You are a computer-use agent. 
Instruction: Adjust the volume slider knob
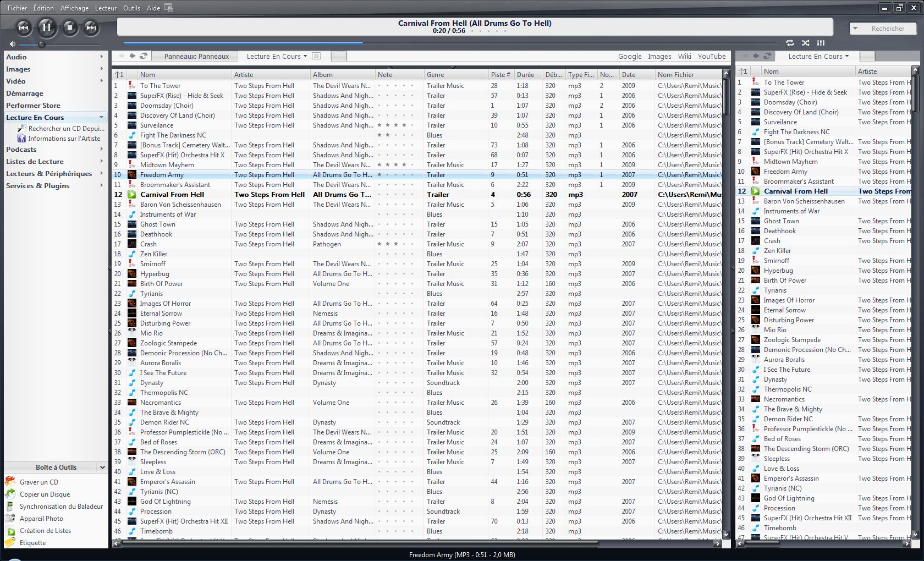[x=41, y=44]
